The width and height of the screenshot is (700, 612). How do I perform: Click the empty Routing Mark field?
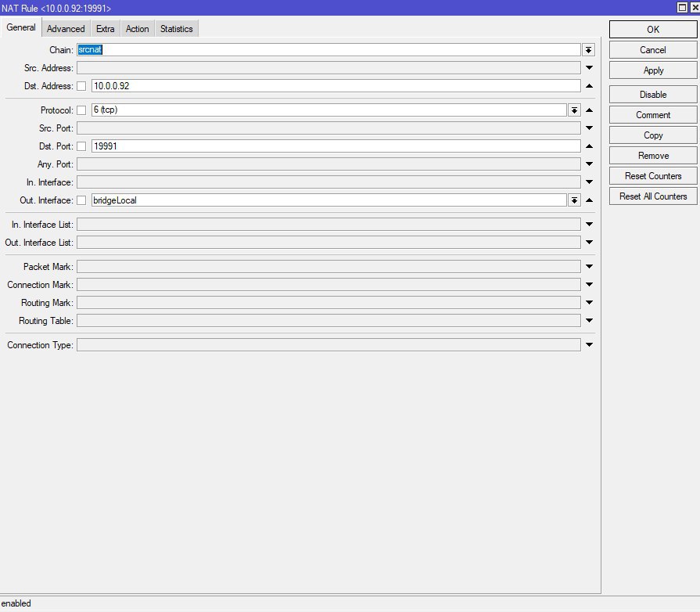point(328,302)
